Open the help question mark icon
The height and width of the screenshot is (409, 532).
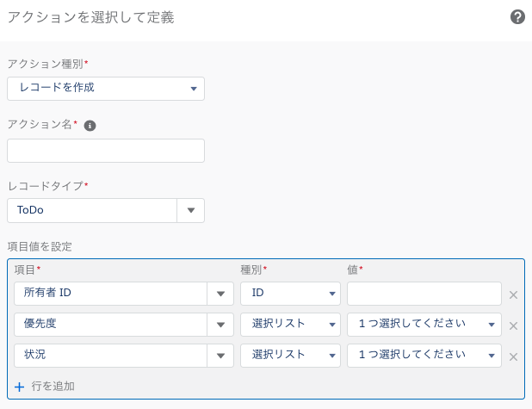point(517,17)
